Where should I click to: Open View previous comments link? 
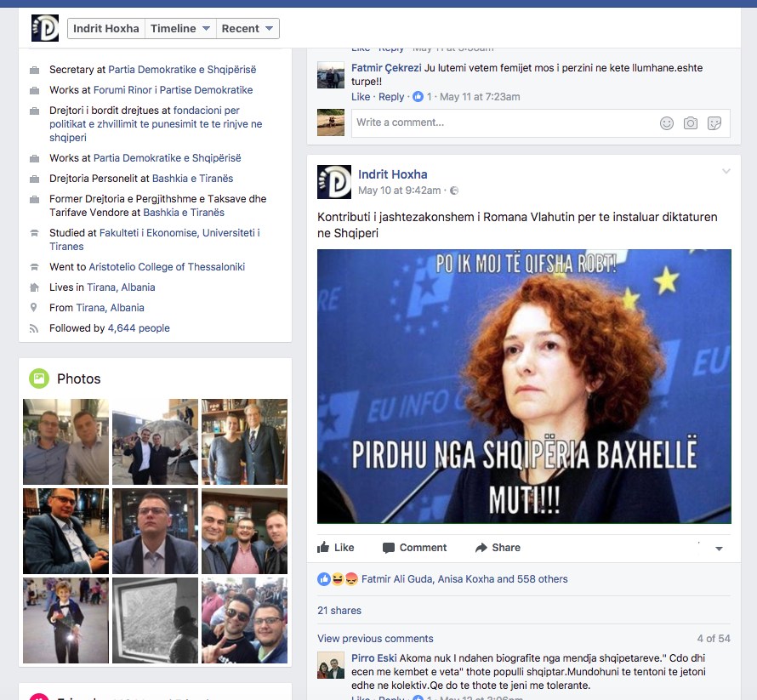pyautogui.click(x=375, y=639)
